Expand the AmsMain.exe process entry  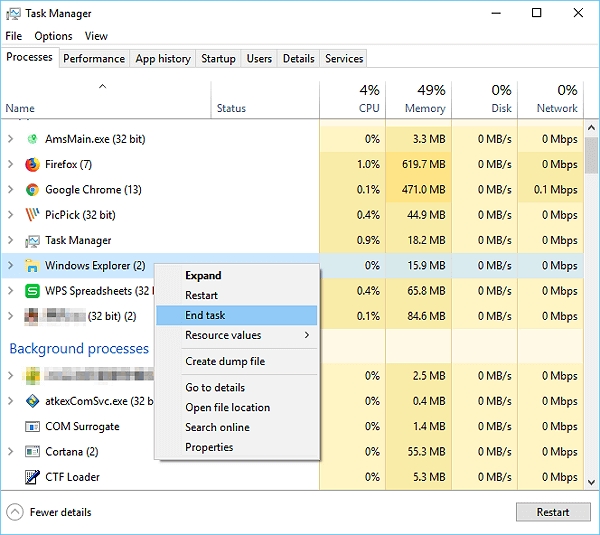click(x=10, y=139)
